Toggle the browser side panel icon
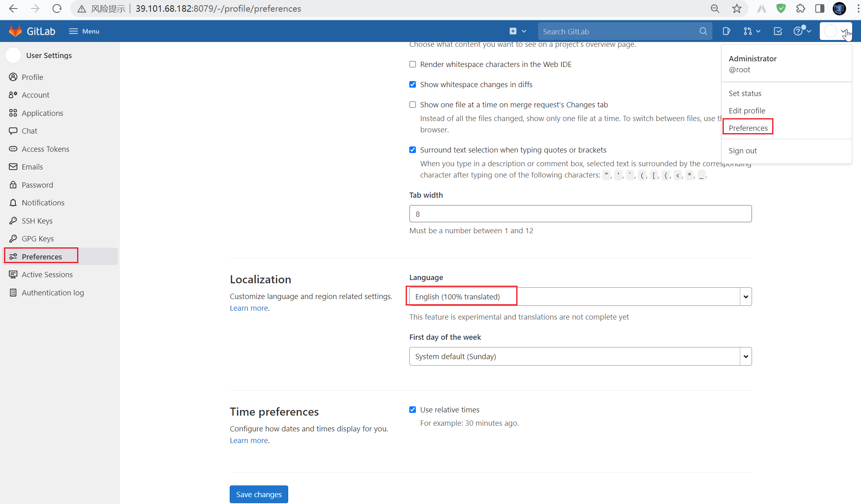 [x=820, y=8]
